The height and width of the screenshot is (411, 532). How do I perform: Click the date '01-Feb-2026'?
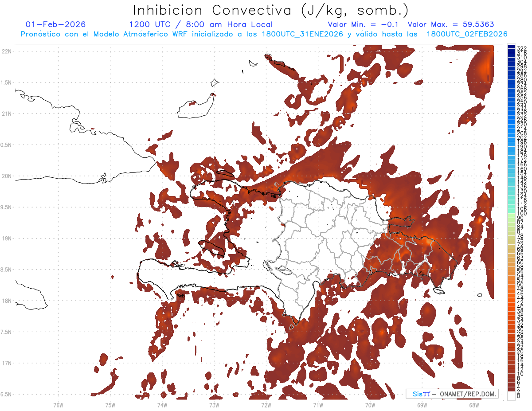(56, 24)
